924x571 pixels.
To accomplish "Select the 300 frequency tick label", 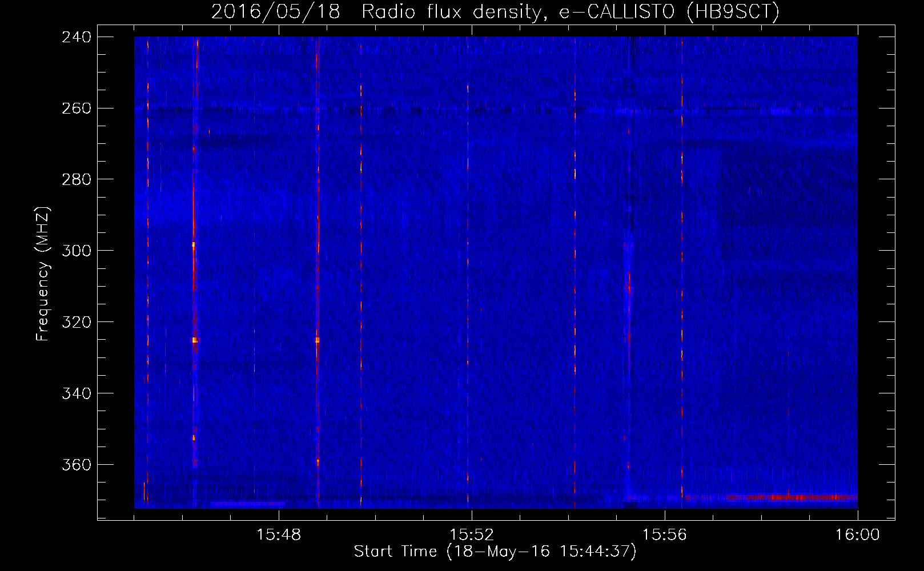I will click(77, 251).
